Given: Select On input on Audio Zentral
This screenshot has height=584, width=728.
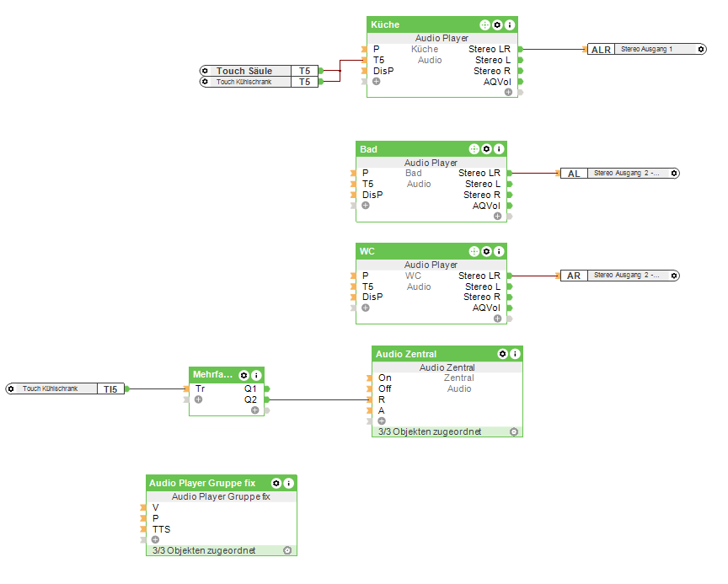Looking at the screenshot, I should click(384, 378).
